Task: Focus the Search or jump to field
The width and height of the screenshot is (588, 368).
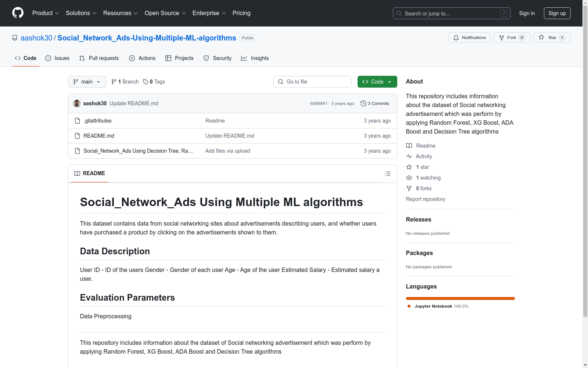Action: pos(451,13)
